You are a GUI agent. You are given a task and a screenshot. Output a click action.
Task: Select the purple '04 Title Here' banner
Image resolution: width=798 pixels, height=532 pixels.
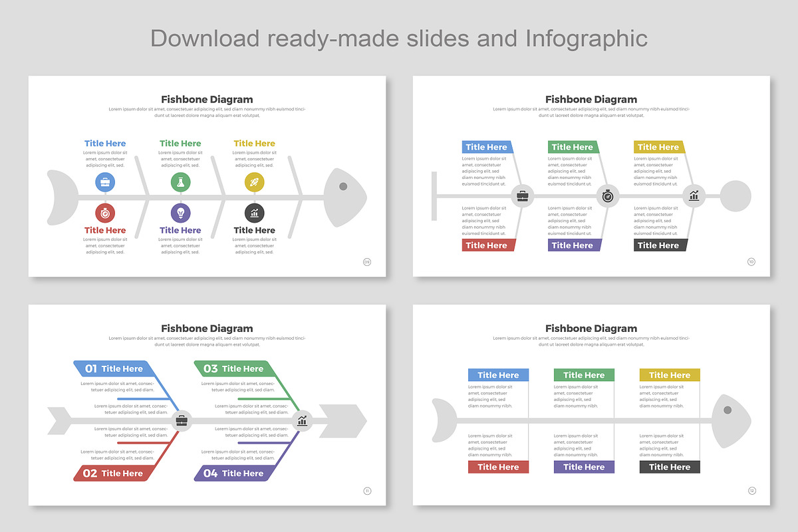pyautogui.click(x=234, y=473)
